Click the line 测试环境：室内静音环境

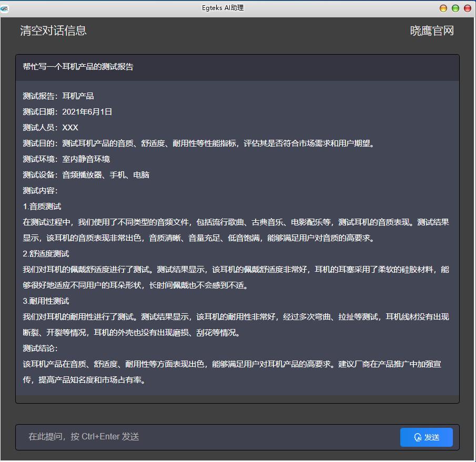click(66, 159)
